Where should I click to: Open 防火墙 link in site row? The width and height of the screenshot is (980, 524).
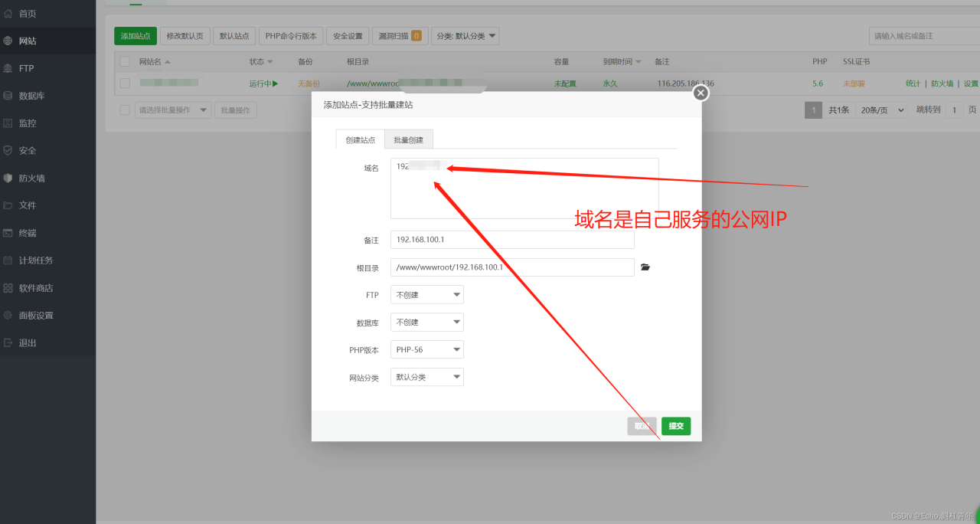pyautogui.click(x=942, y=84)
